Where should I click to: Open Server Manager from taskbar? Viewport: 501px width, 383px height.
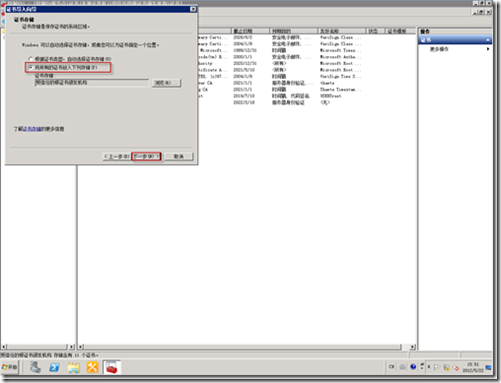35,367
